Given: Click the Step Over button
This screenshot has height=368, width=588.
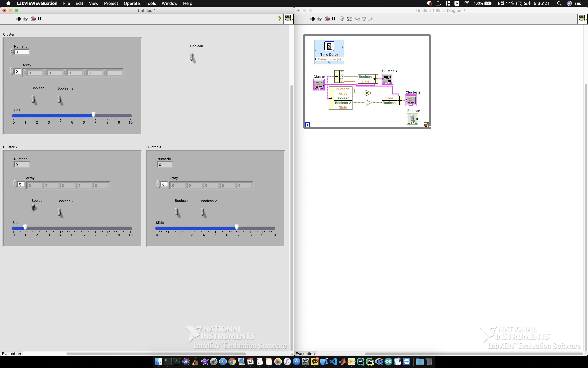Looking at the screenshot, I should coord(364,19).
